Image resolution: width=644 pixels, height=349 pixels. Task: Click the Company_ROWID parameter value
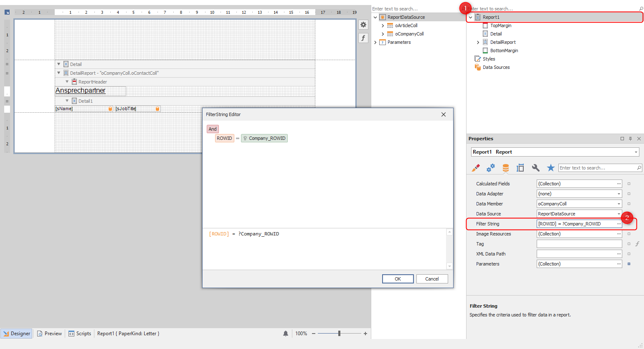[x=264, y=138]
